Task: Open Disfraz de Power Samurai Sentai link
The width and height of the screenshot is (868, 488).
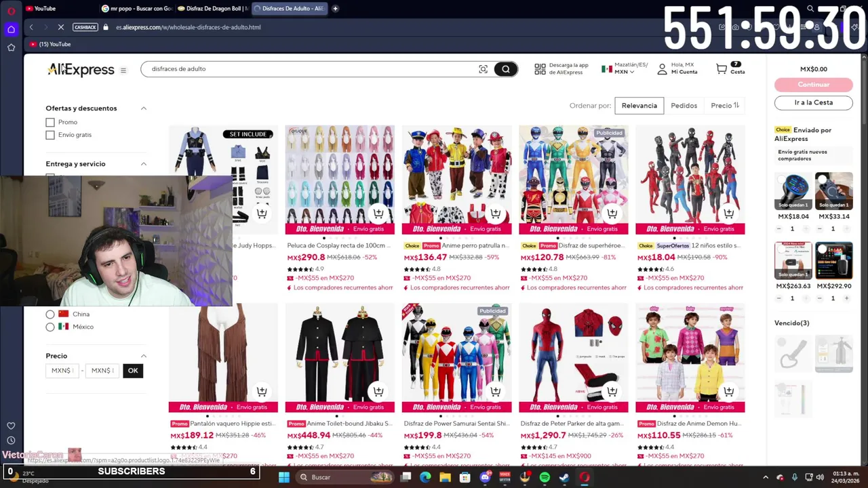Action: point(456,424)
